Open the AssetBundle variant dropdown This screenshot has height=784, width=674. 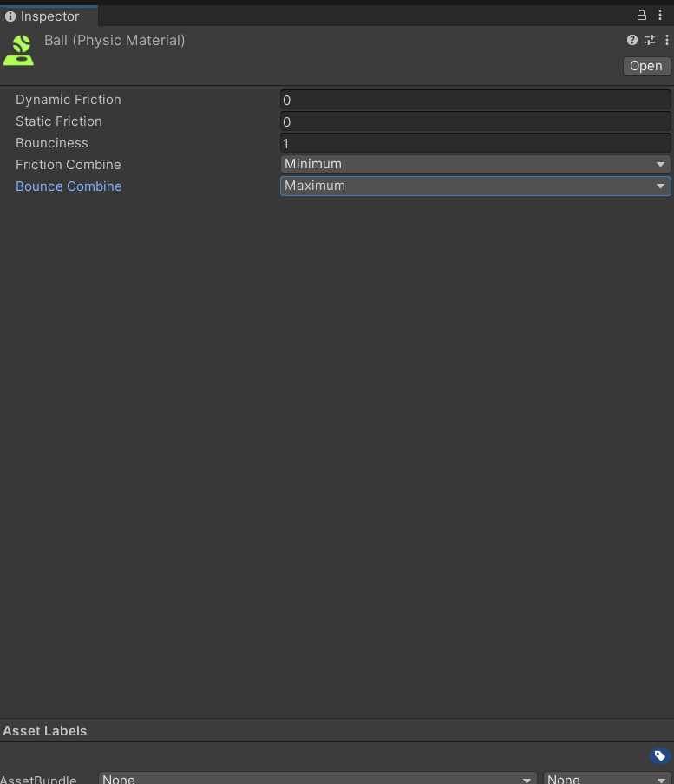607,779
